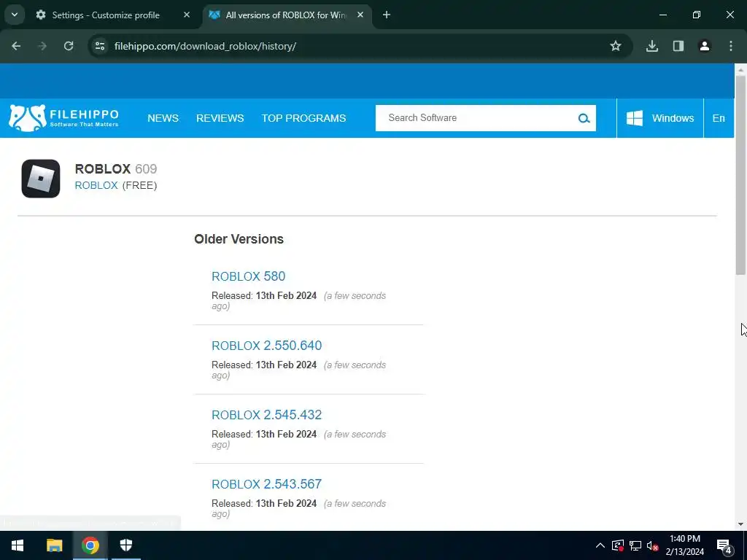Open Chrome three-dot menu

[731, 46]
